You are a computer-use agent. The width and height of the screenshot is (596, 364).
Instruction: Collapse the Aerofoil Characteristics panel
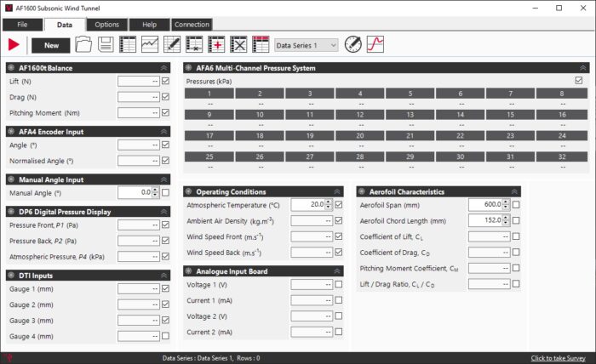coord(514,191)
